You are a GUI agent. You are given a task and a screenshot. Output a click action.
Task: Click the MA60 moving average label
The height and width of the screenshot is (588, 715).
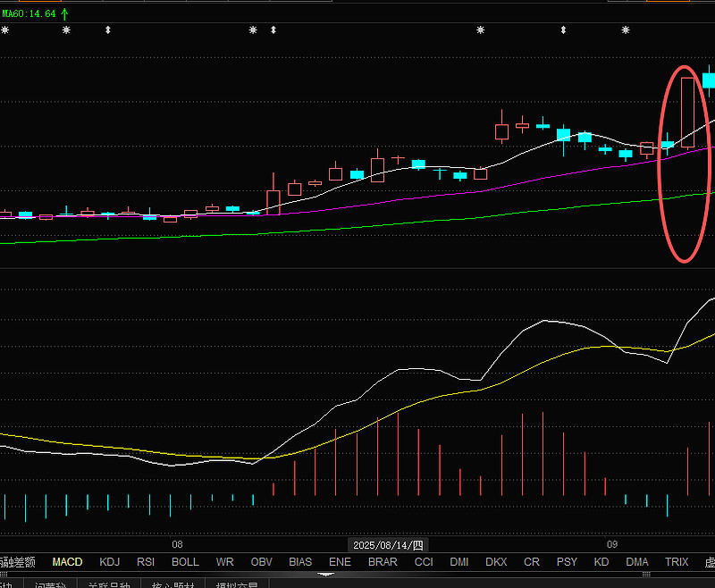29,13
